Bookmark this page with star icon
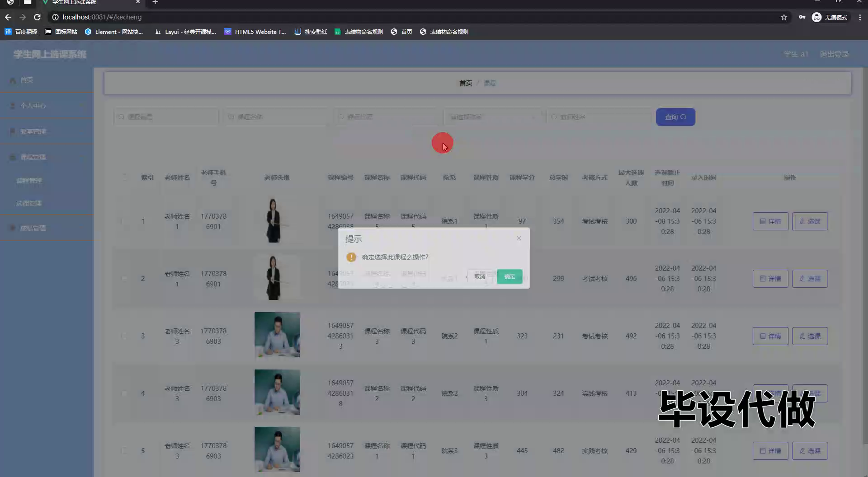The width and height of the screenshot is (868, 477). [x=784, y=17]
